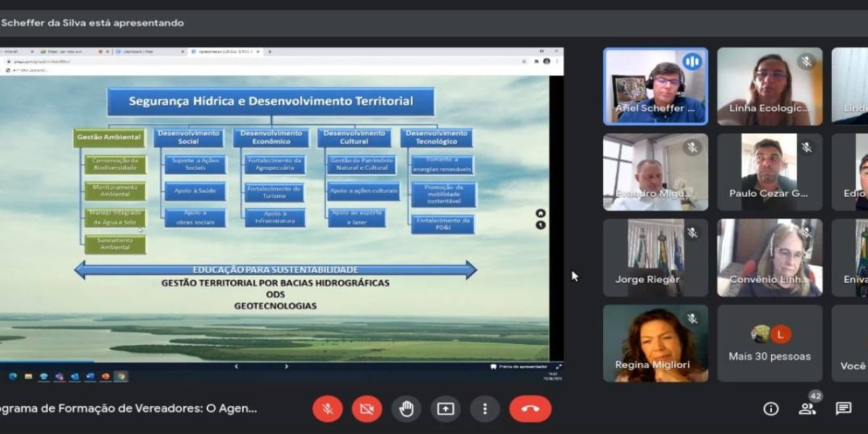Go to next slide in the presentation
The height and width of the screenshot is (434, 868).
(x=286, y=366)
